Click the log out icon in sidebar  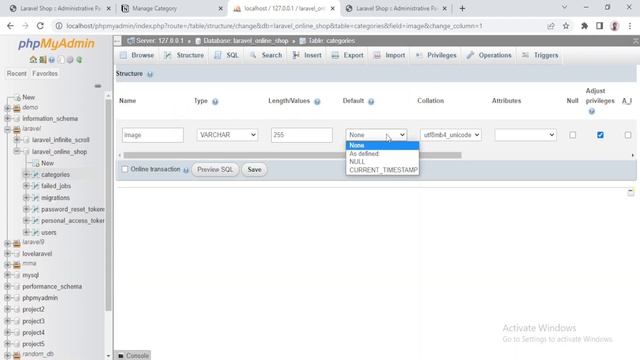pyautogui.click(x=42, y=60)
